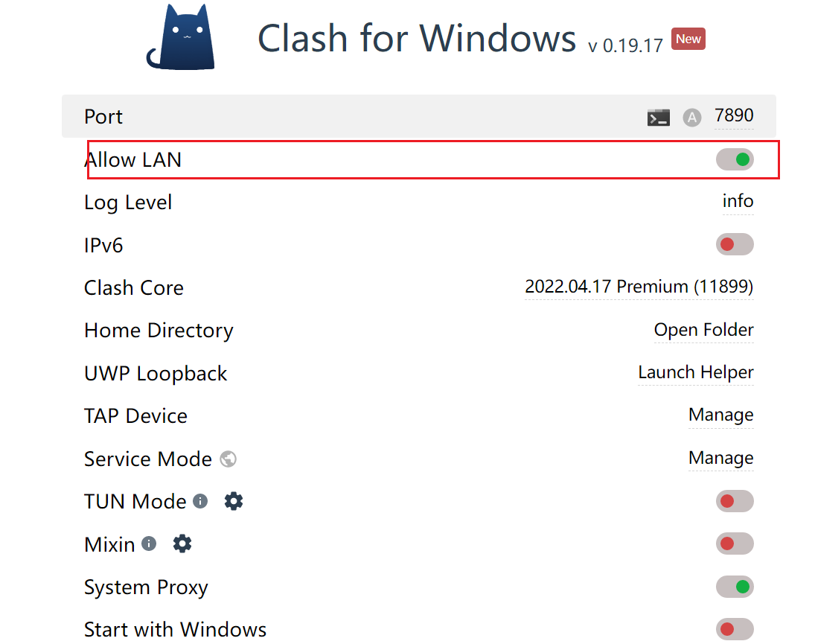Click Open Folder for Home Directory
This screenshot has width=815, height=644.
pyautogui.click(x=704, y=330)
